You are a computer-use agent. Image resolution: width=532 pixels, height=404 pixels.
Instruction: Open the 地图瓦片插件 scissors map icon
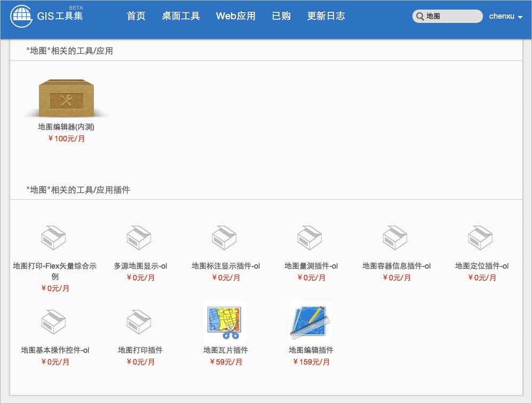225,322
